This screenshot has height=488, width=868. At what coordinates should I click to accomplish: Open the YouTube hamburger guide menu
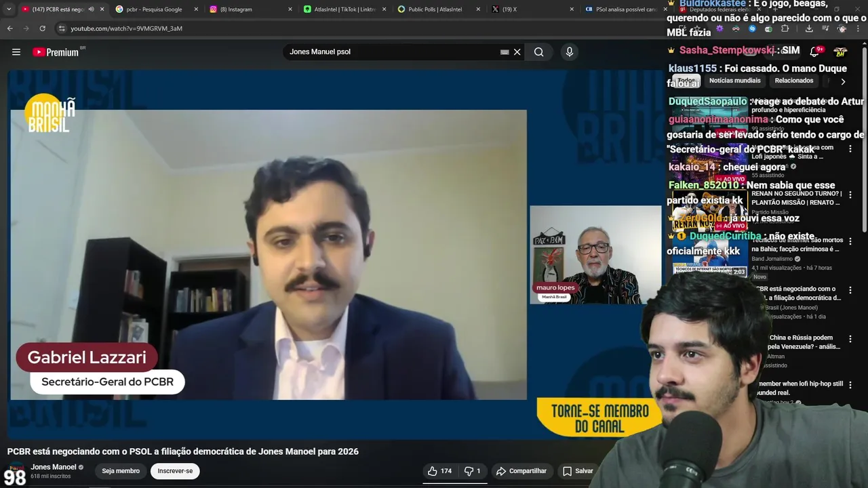[16, 52]
